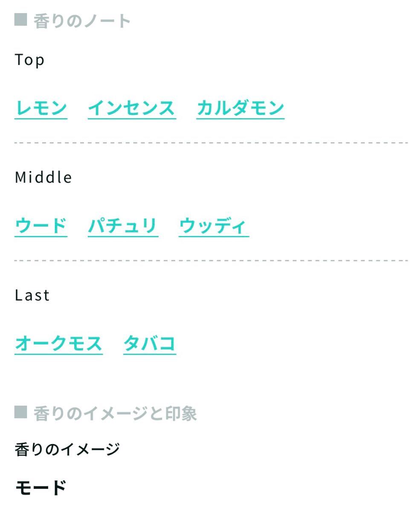Image resolution: width=420 pixels, height=512 pixels.
Task: Click the 香りのイメージ sub-label
Action: 67,449
